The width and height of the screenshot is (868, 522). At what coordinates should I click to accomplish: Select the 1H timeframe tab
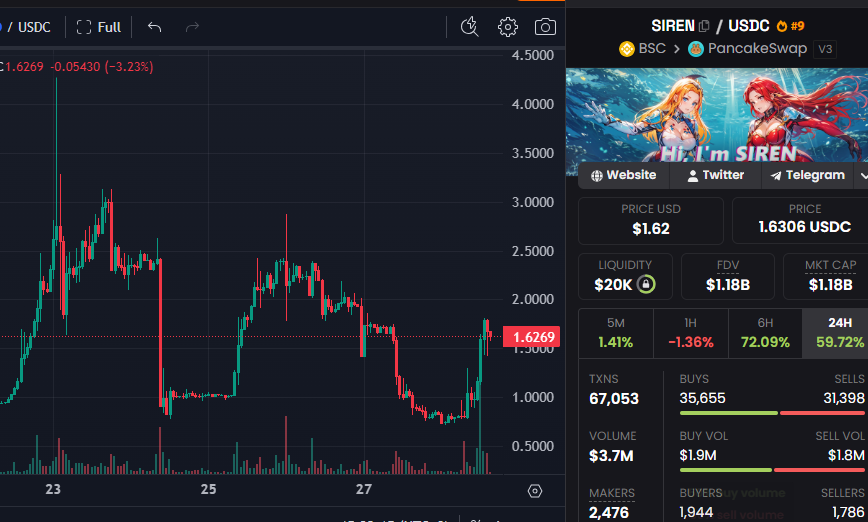pos(690,333)
